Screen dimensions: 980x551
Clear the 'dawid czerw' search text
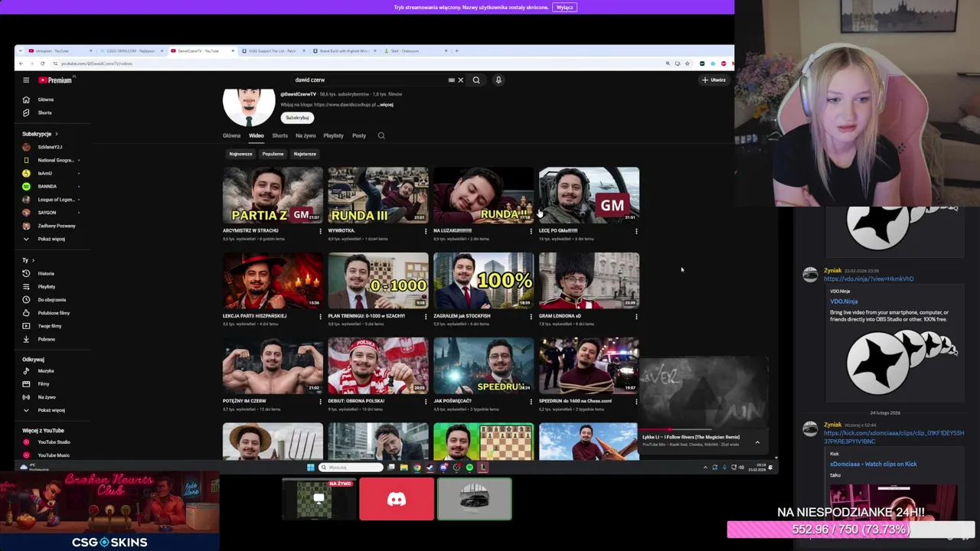[460, 80]
